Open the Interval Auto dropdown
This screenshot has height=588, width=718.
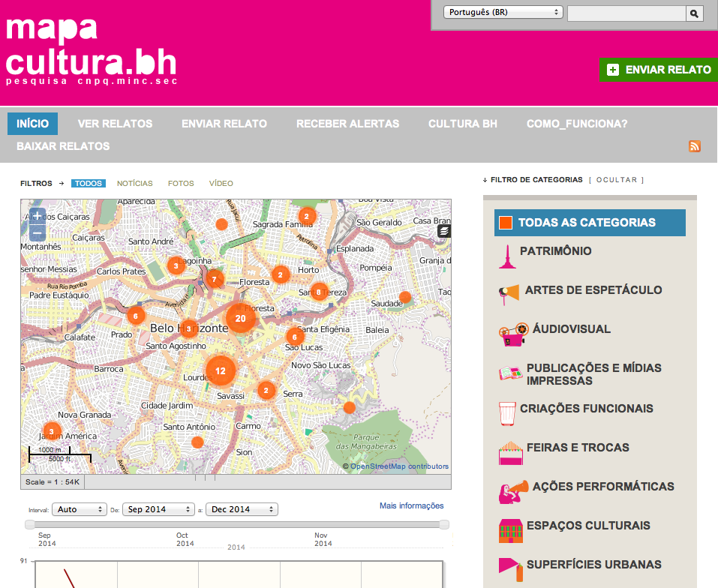pyautogui.click(x=79, y=509)
